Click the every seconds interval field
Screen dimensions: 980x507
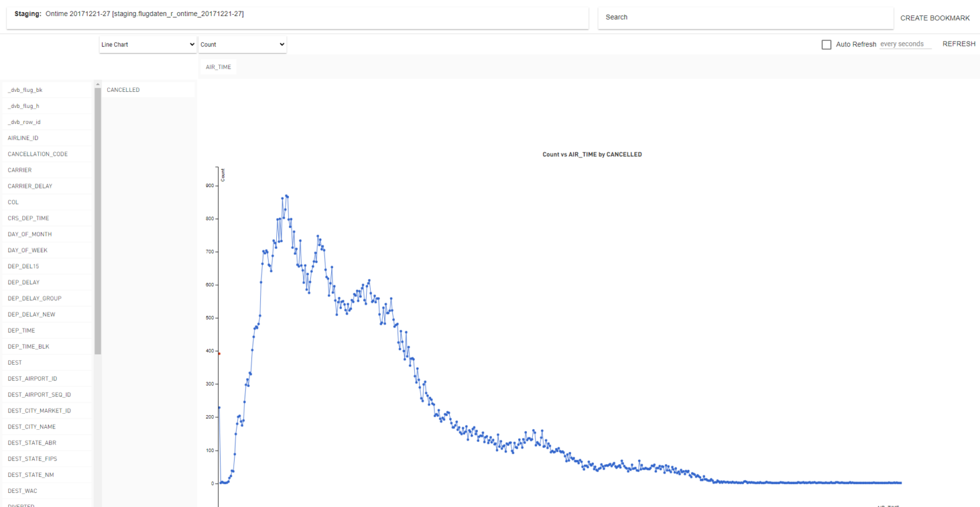(x=905, y=44)
